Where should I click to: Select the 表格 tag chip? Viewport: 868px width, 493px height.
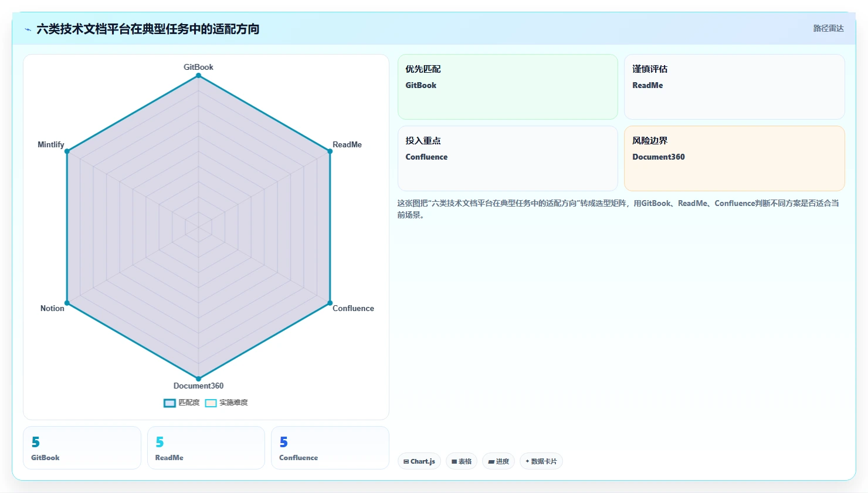pyautogui.click(x=462, y=461)
